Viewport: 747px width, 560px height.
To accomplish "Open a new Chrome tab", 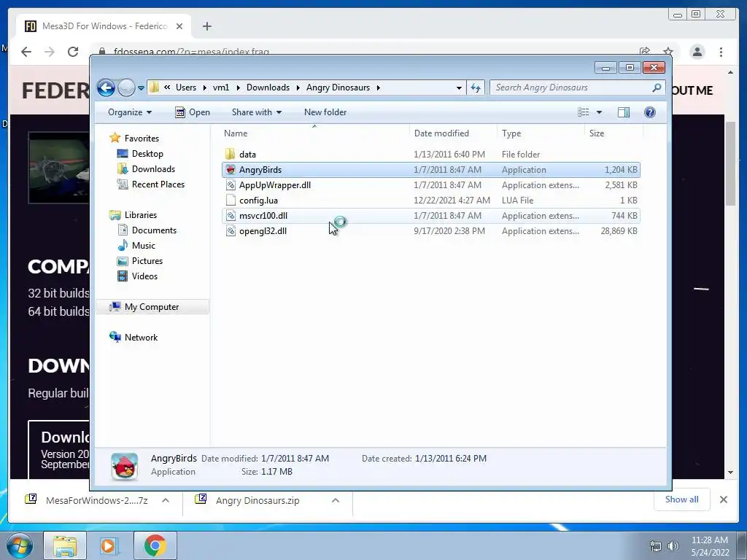I will click(206, 26).
